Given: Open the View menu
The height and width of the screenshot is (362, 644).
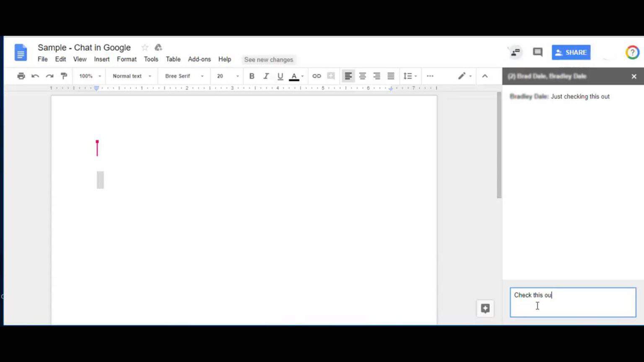Looking at the screenshot, I should click(x=80, y=59).
